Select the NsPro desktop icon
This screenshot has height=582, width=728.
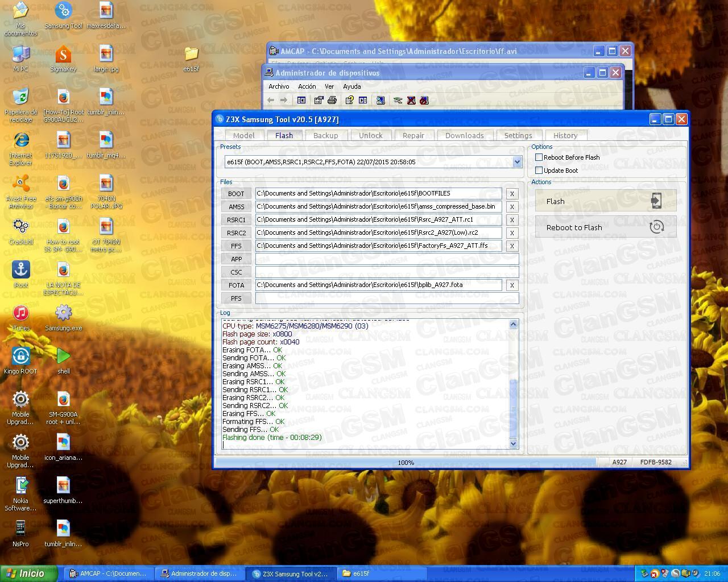[20, 534]
